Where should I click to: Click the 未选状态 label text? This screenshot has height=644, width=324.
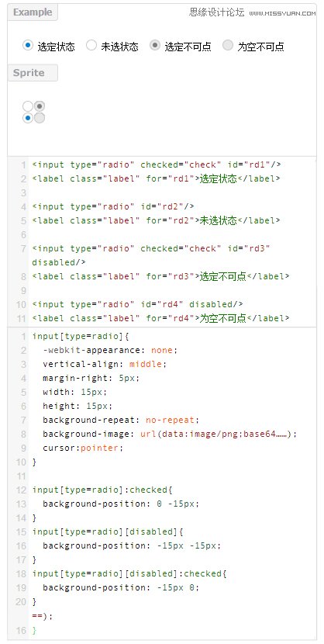[120, 47]
